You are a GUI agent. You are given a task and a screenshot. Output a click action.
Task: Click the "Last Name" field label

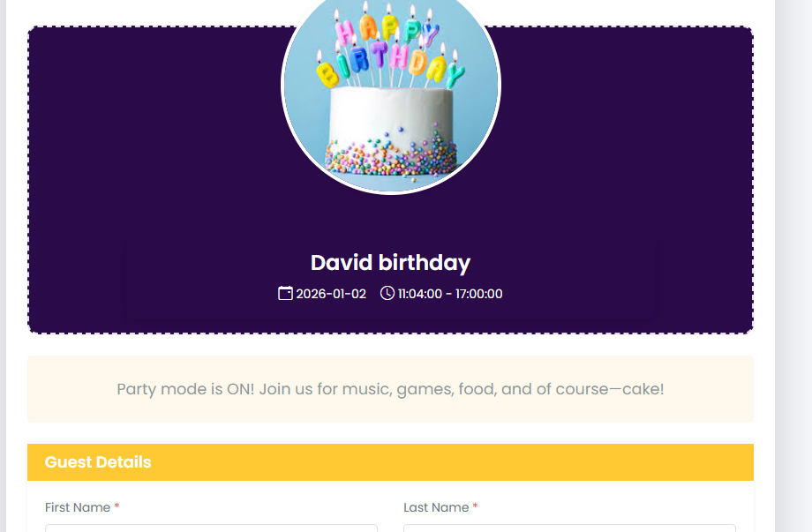tap(436, 507)
